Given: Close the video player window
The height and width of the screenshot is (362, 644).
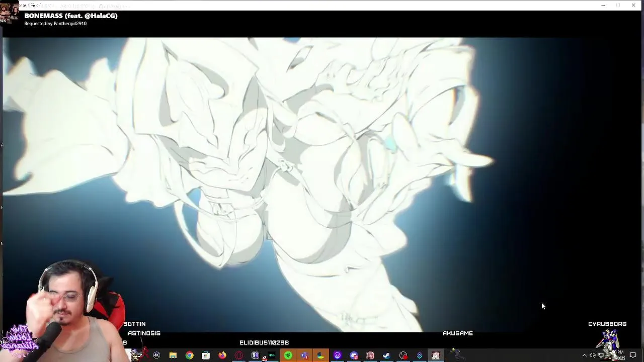Looking at the screenshot, I should point(633,5).
